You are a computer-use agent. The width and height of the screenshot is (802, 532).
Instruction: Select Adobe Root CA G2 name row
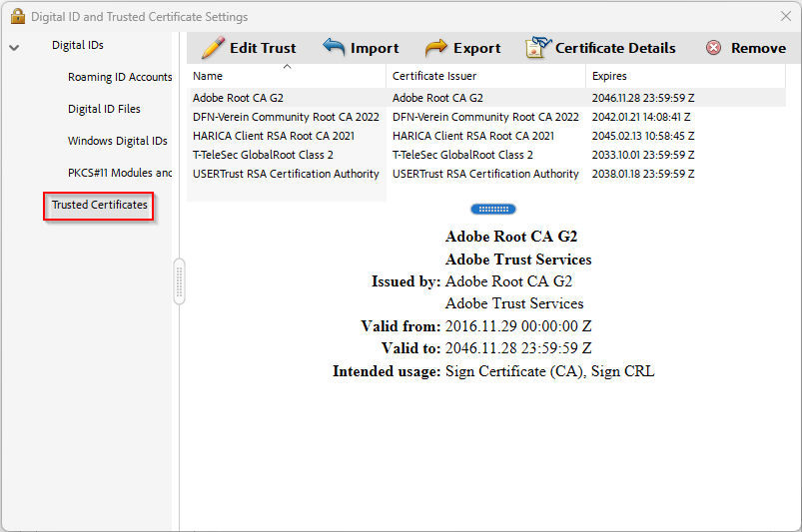238,98
